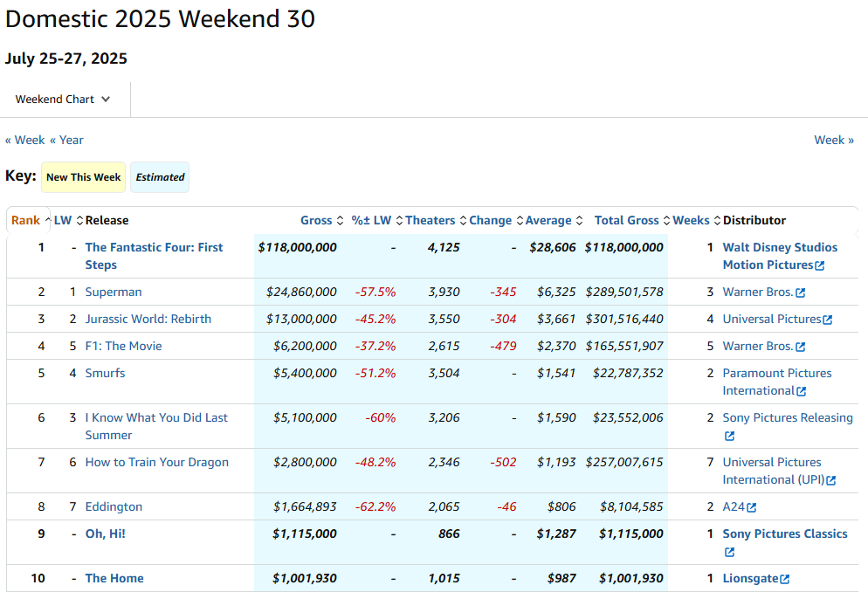Sort table by Gross column
Image resolution: width=868 pixels, height=592 pixels.
click(321, 220)
